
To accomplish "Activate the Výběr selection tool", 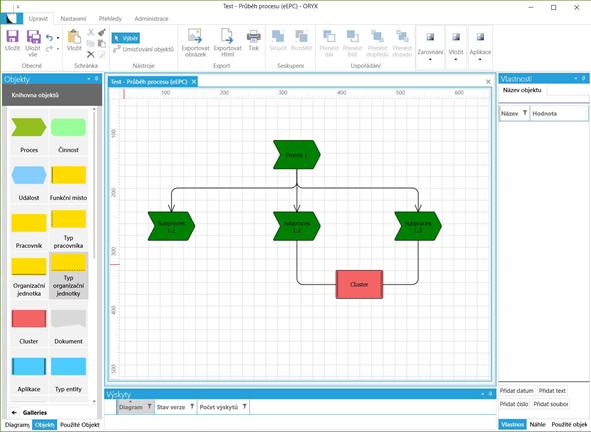I will click(x=126, y=38).
